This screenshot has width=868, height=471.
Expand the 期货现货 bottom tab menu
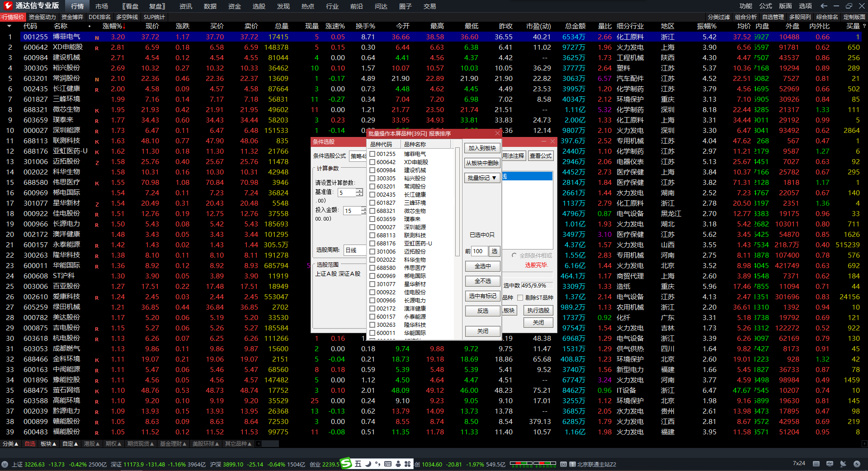[141, 444]
